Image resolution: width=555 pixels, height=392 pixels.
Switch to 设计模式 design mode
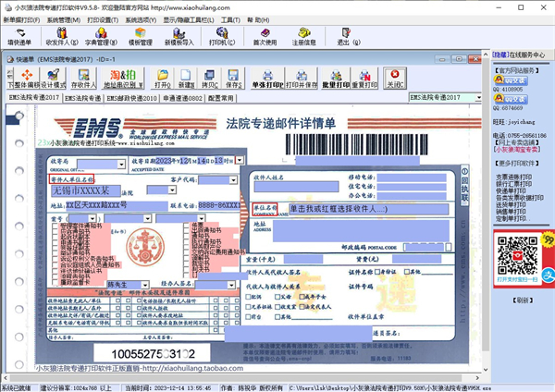click(53, 79)
